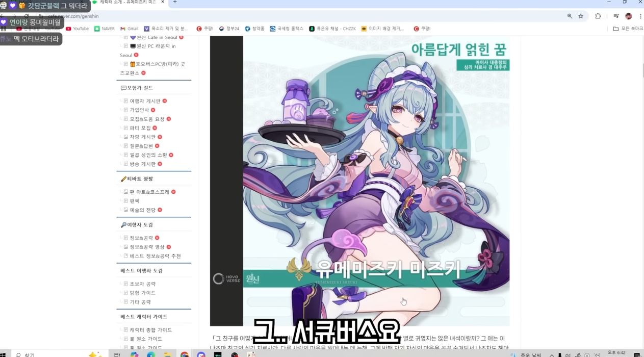
Task: Open the NAVER bookmark
Action: (x=105, y=29)
